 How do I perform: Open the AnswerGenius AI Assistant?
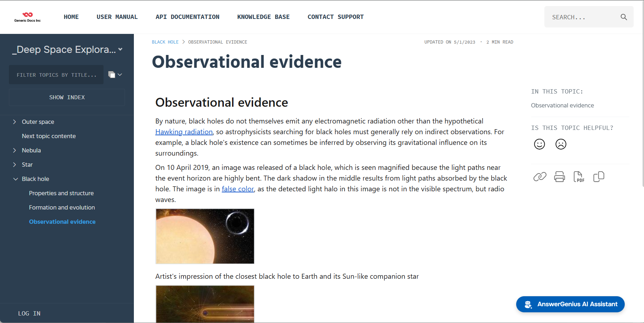570,304
